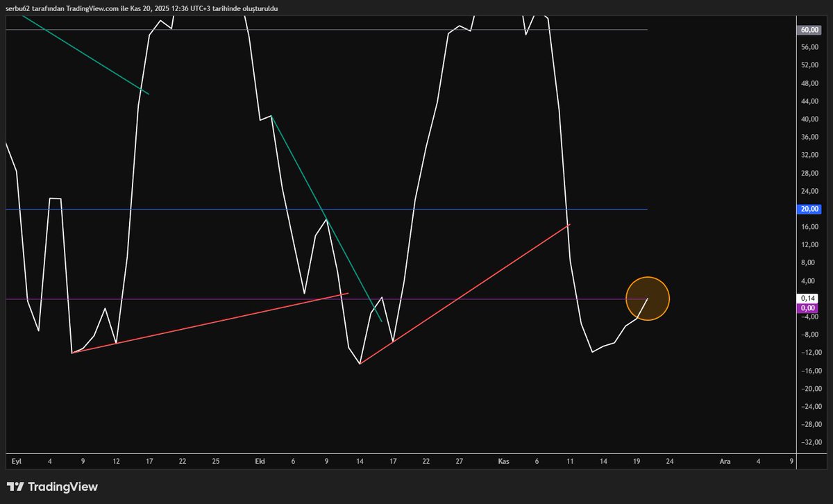Click the 32,00 price axis label
The width and height of the screenshot is (833, 504).
(x=808, y=155)
